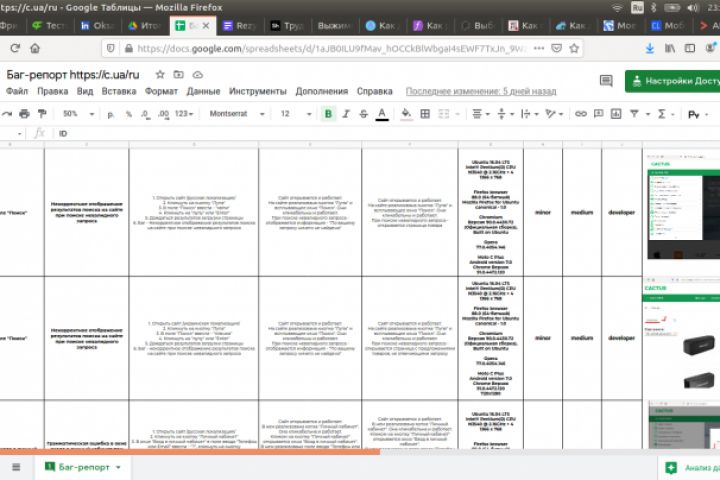Open the Баг-репорт sheet tab arrow
The height and width of the screenshot is (480, 720).
pyautogui.click(x=118, y=468)
